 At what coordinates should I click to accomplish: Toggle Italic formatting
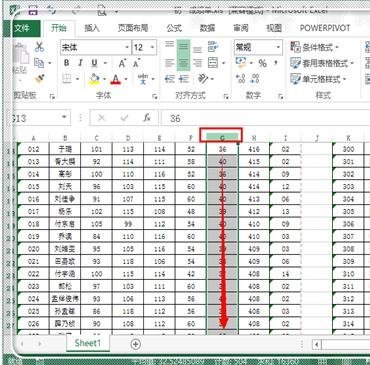pyautogui.click(x=80, y=63)
